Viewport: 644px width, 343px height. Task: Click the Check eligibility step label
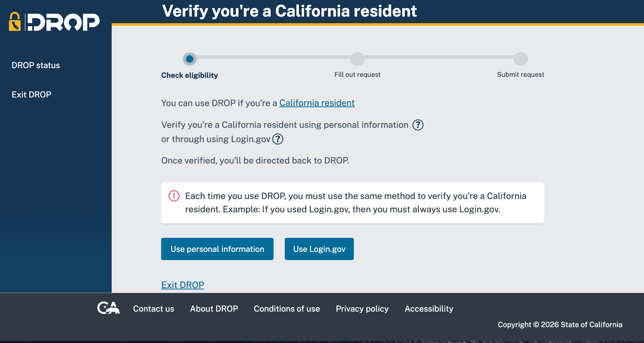[x=189, y=75]
